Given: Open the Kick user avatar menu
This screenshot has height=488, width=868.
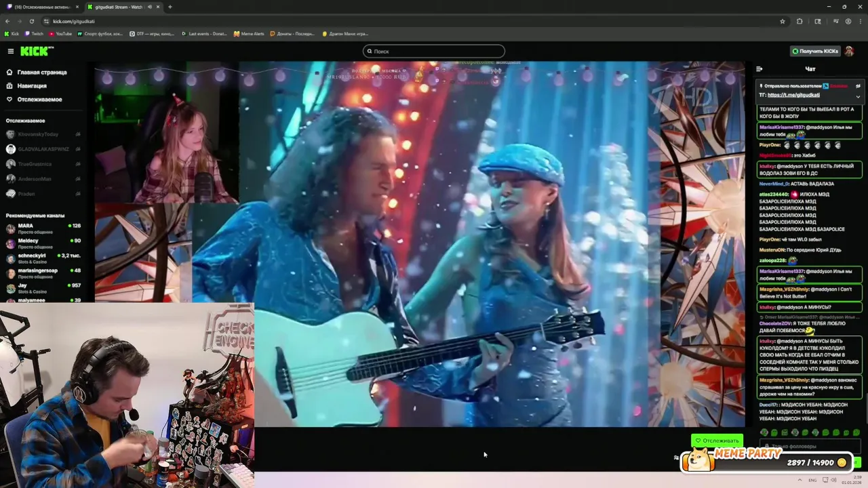Looking at the screenshot, I should click(x=849, y=51).
